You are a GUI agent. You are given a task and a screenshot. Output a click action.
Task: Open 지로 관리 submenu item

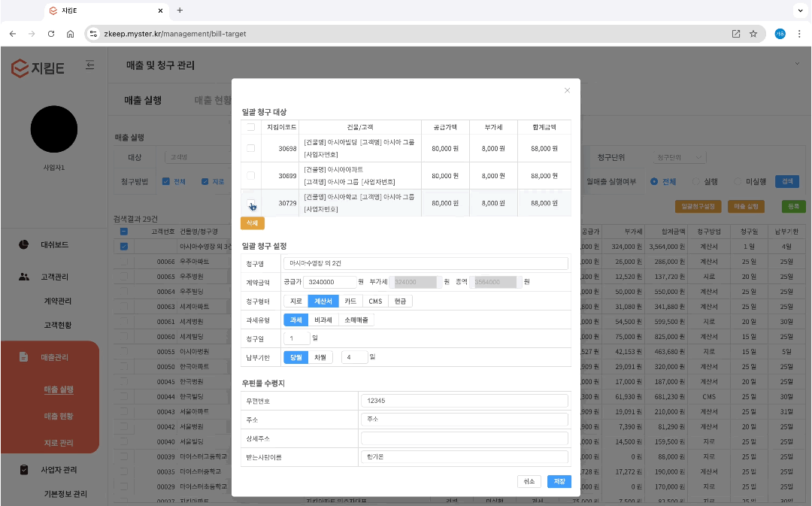tap(59, 443)
